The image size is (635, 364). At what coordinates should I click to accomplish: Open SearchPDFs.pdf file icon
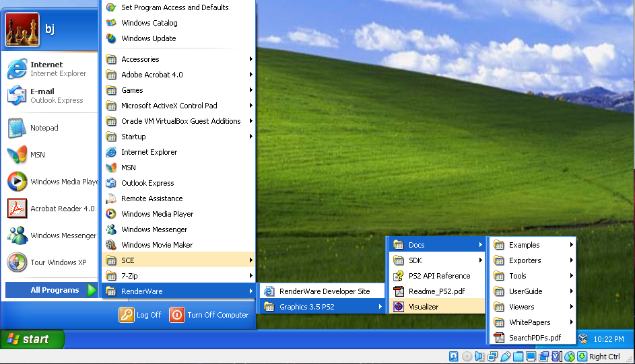[499, 338]
